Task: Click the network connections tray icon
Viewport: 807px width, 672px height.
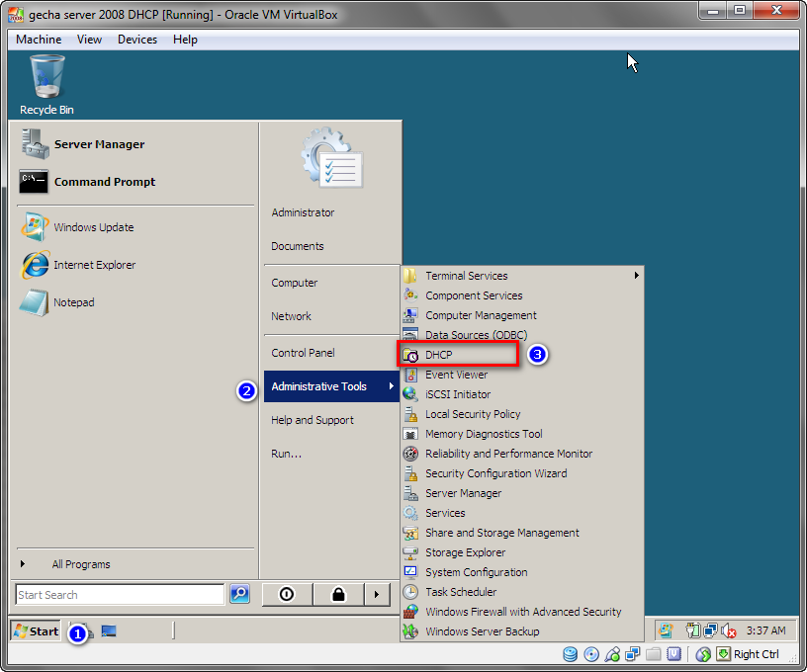Action: [711, 630]
